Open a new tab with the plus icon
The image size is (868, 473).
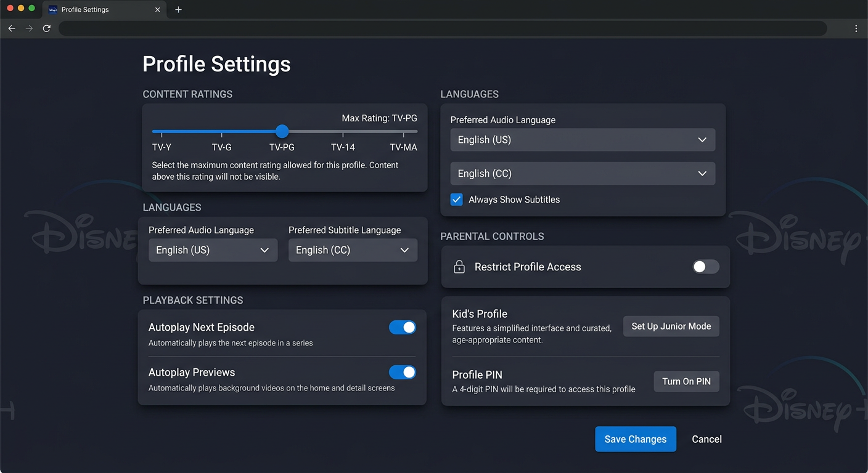point(178,9)
